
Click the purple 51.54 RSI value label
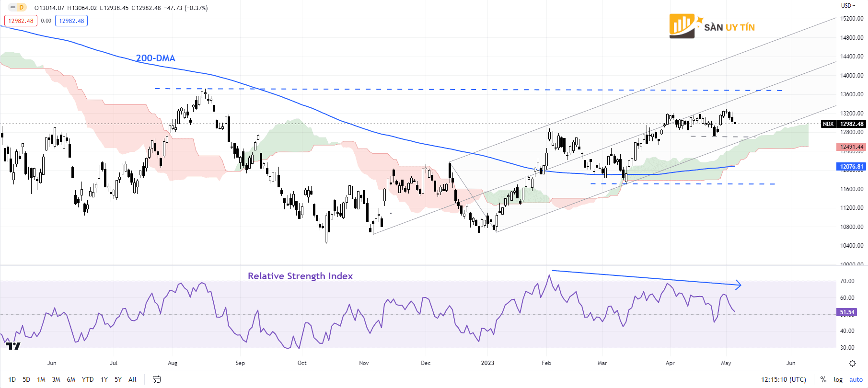pos(847,312)
